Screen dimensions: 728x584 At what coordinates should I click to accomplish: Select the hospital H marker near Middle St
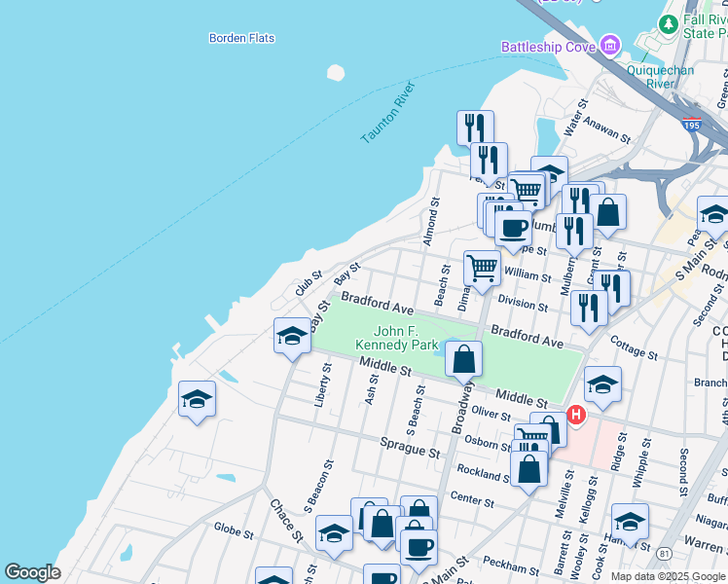point(575,416)
